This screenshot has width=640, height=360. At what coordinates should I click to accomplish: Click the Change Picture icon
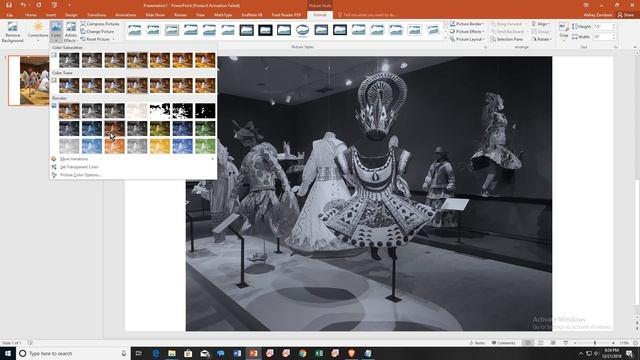83,31
